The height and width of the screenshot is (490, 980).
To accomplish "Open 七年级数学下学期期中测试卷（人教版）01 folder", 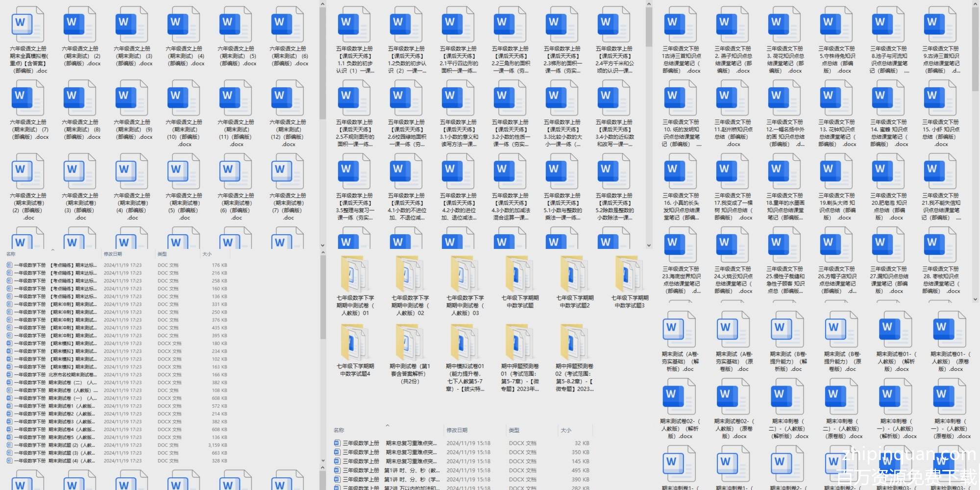I will [x=355, y=274].
